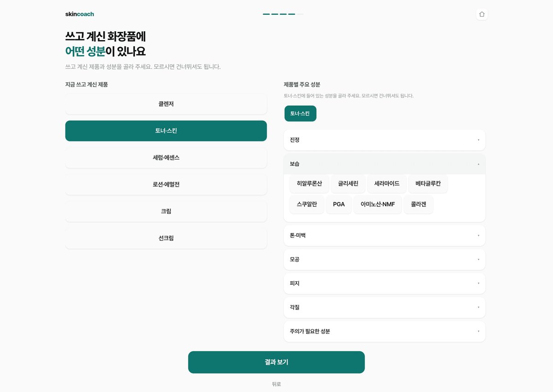This screenshot has width=553, height=392.
Task: Switch to the 토너·스킨 ingredient tab
Action: click(300, 113)
